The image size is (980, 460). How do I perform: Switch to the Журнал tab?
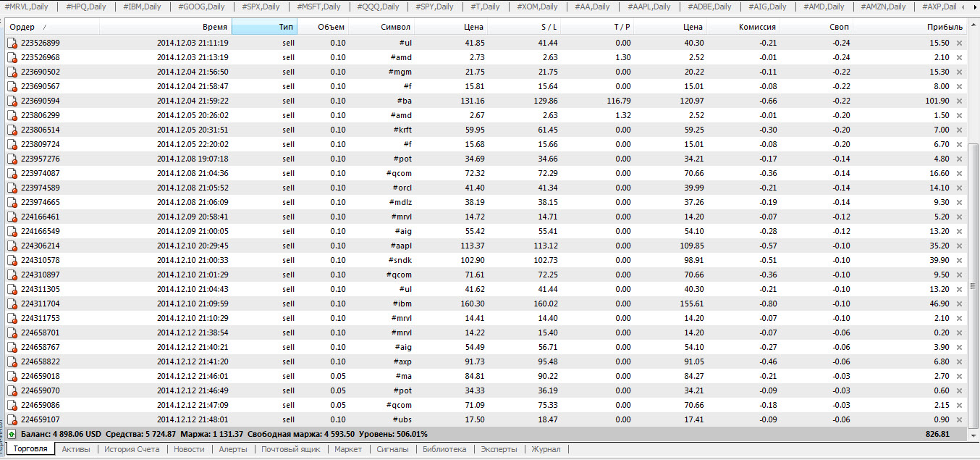(x=546, y=449)
